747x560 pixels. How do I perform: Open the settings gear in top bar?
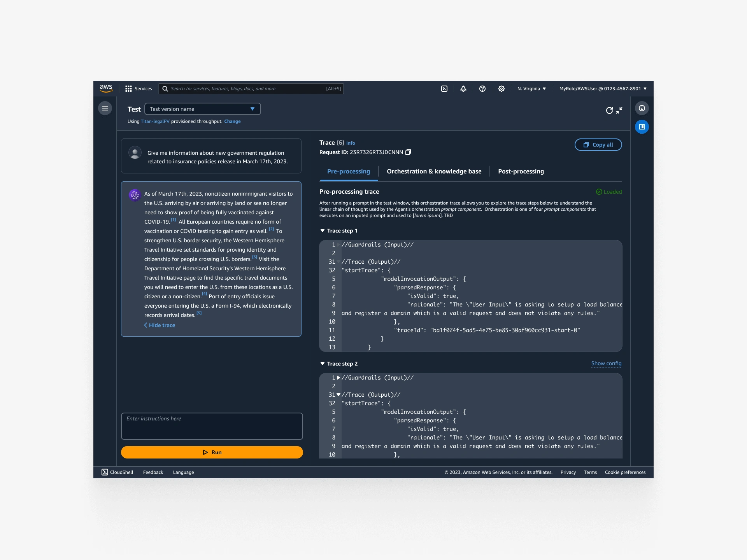tap(502, 89)
